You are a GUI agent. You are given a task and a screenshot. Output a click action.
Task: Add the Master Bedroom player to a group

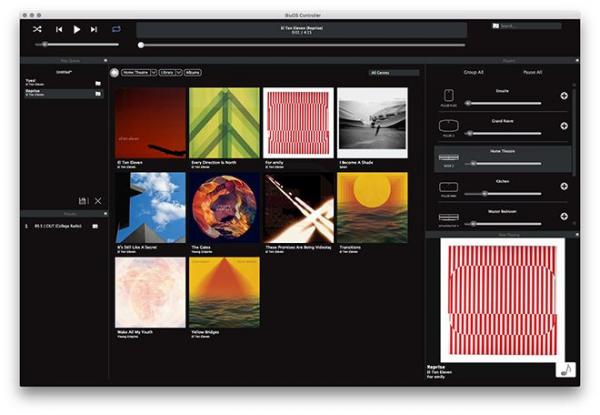tap(564, 216)
